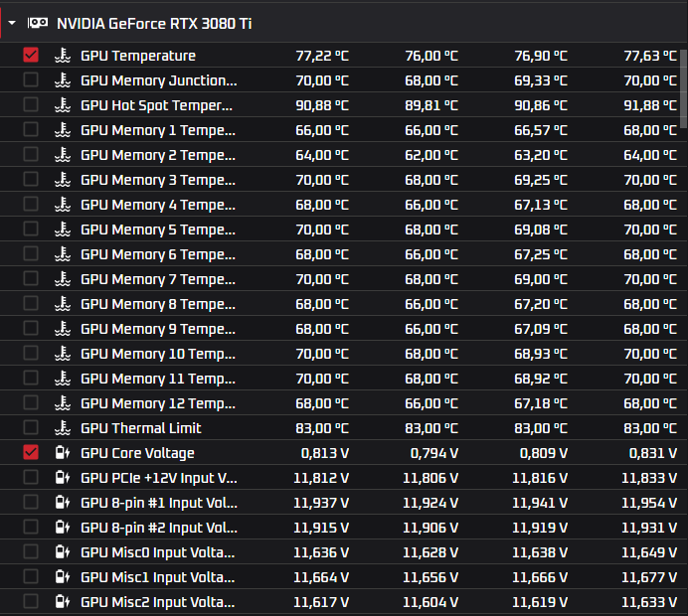
Task: Click the 11,638 V Misc0 average value
Action: 540,552
